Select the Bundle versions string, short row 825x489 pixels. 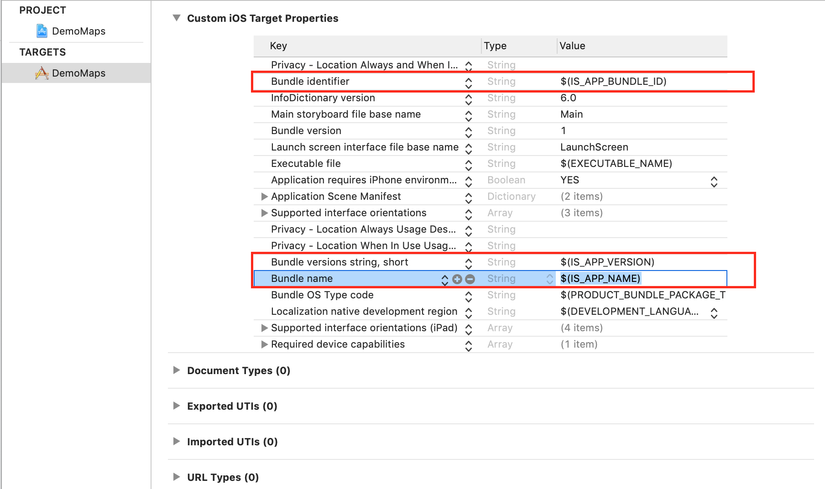[x=339, y=262]
